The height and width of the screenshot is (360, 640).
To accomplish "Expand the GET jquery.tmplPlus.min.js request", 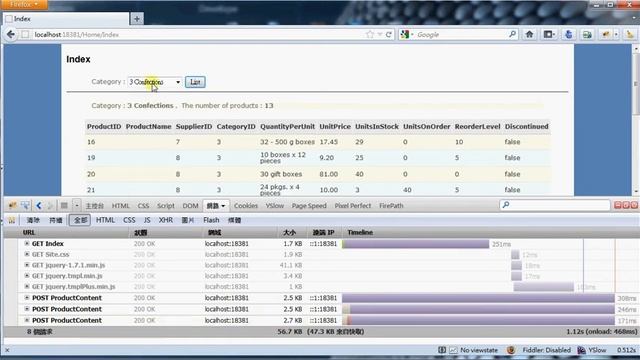I will (27, 287).
